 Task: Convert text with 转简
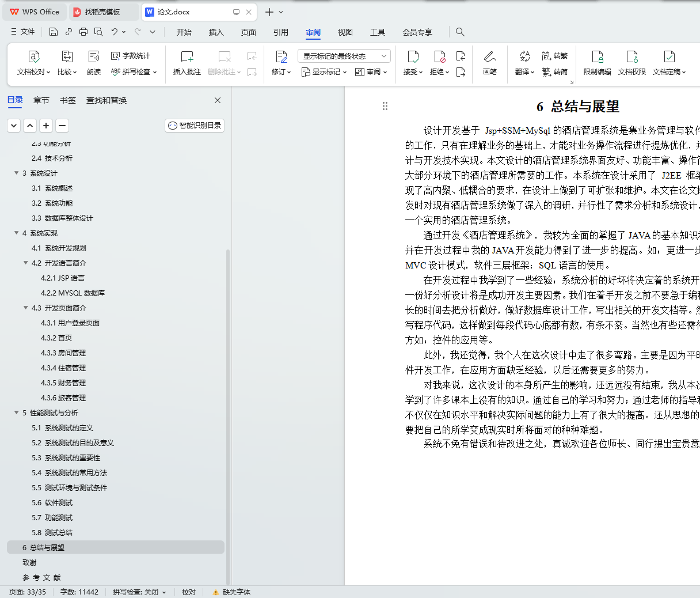[x=555, y=72]
